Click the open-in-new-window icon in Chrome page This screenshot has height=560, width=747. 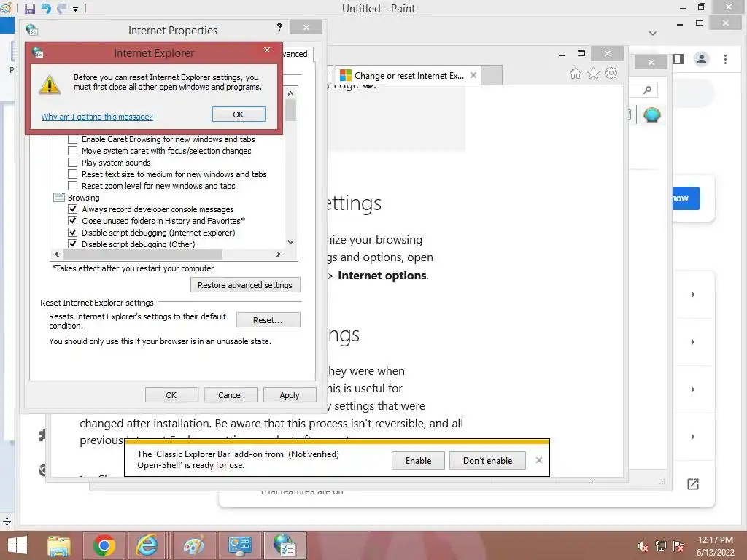click(693, 484)
